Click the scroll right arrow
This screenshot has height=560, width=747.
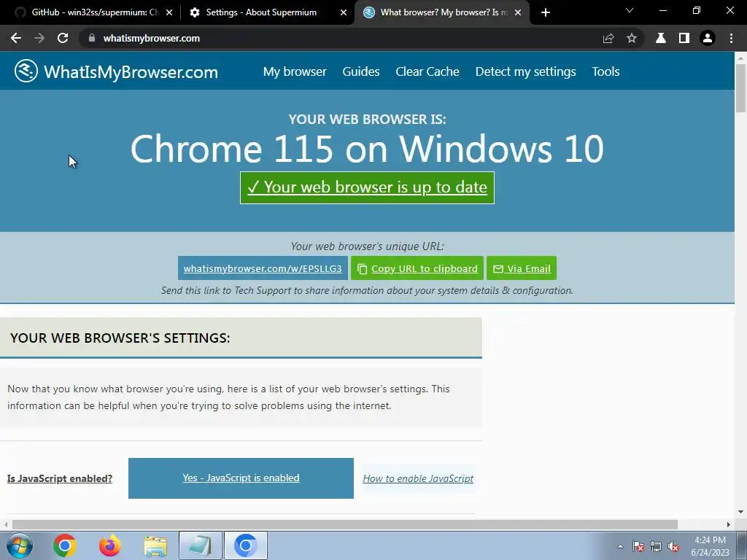(729, 524)
